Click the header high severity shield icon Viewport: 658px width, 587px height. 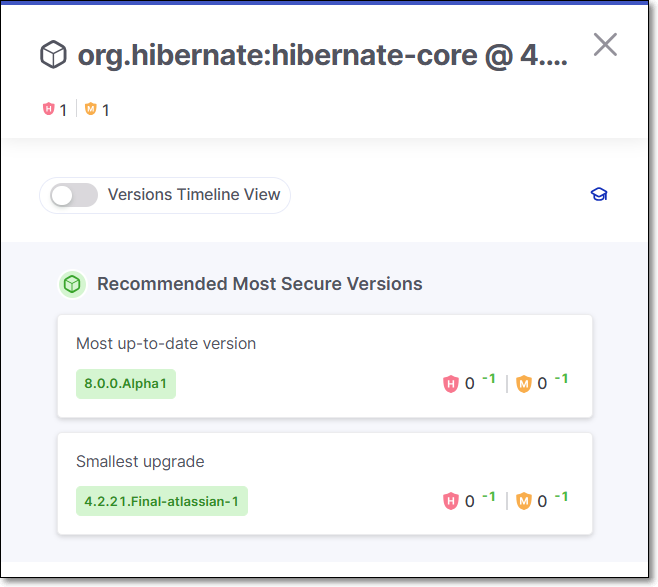coord(49,109)
